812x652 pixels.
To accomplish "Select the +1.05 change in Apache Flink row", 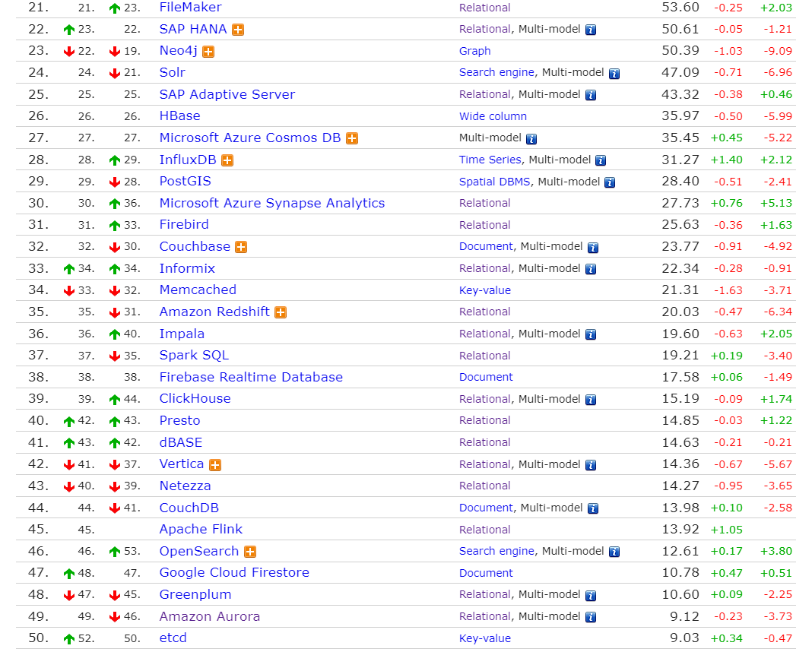I will pos(727,530).
